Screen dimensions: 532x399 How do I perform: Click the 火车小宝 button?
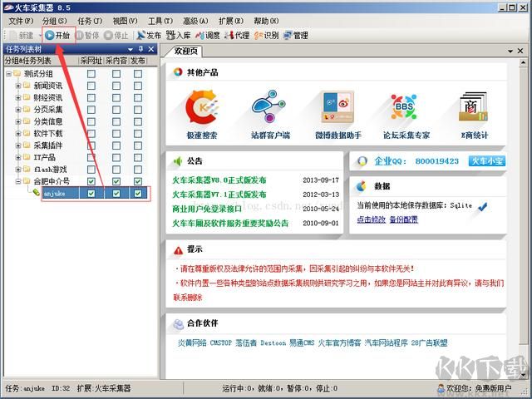486,161
